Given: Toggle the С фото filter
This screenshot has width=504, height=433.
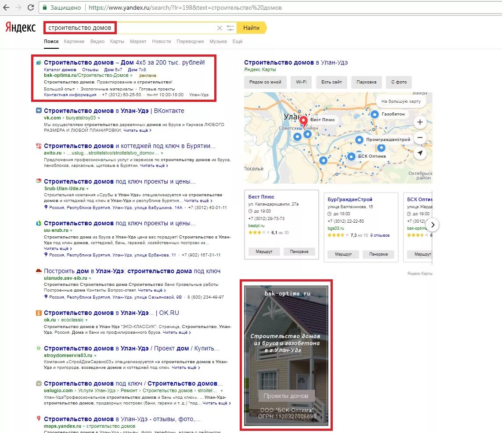Looking at the screenshot, I should click(x=399, y=82).
